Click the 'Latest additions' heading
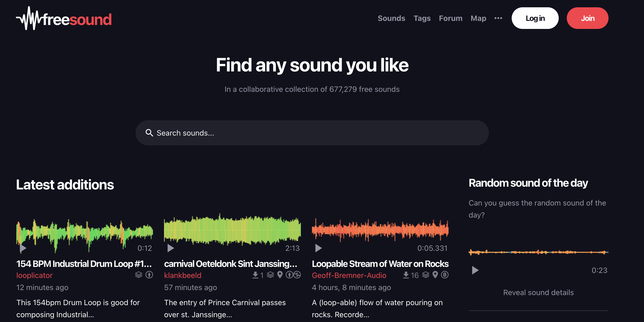Image resolution: width=644 pixels, height=322 pixels. [65, 185]
